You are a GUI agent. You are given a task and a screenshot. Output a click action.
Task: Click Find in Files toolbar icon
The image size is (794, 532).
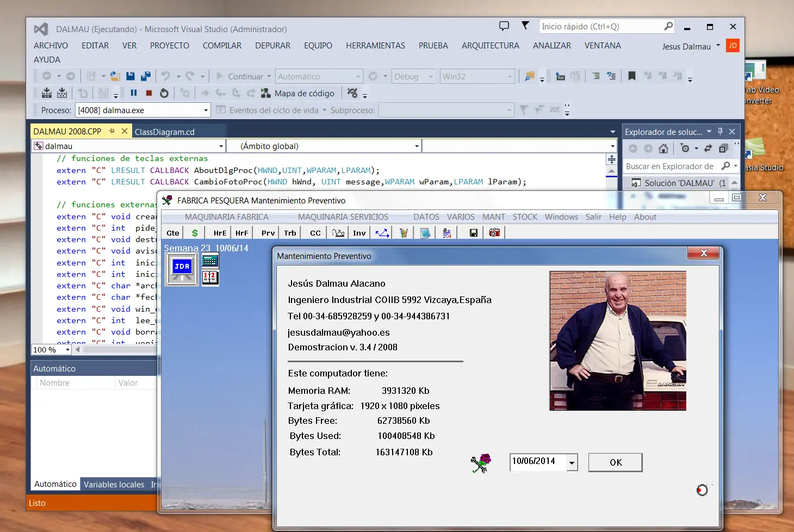[529, 76]
